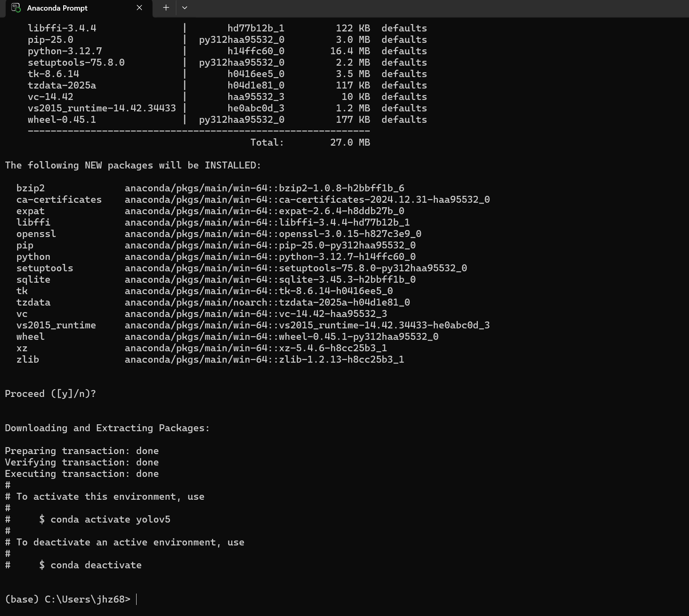The height and width of the screenshot is (616, 689).
Task: Click 'tk-8.6.14' in download table
Action: [53, 74]
